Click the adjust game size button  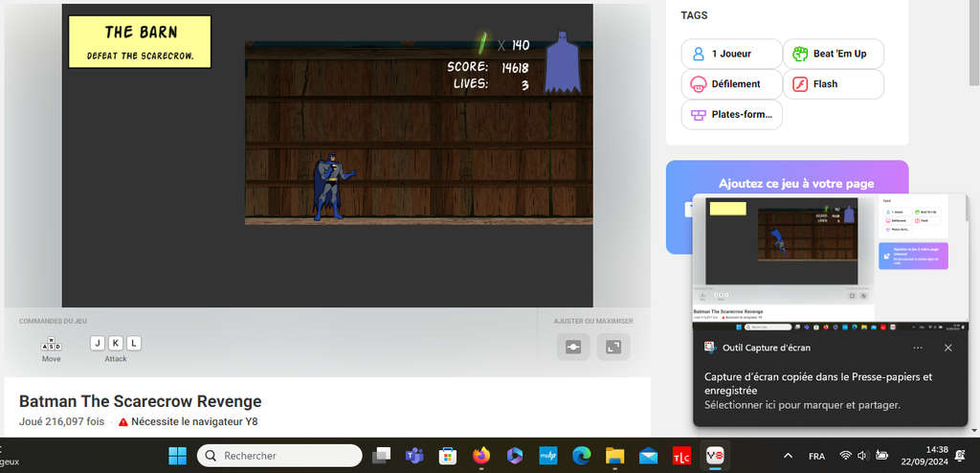pos(573,347)
